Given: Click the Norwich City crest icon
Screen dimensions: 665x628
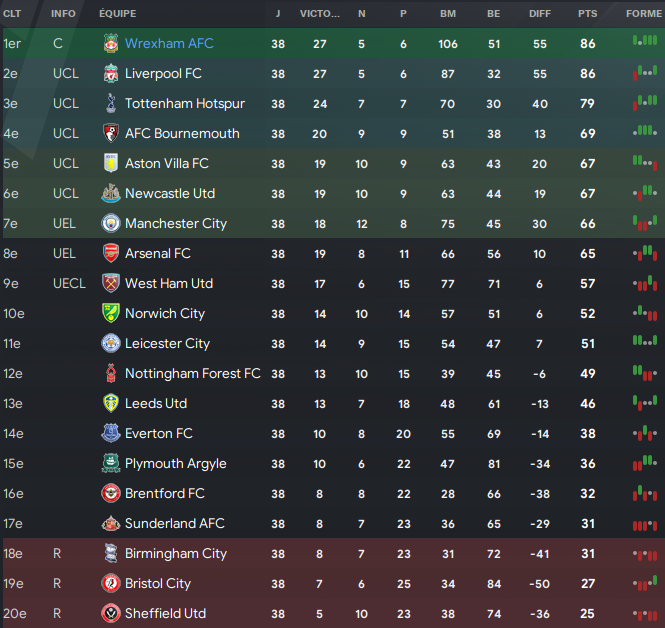Looking at the screenshot, I should click(111, 313).
